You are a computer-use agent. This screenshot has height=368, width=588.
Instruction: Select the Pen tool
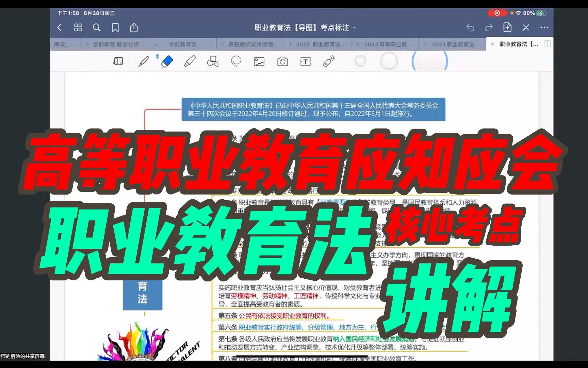144,61
